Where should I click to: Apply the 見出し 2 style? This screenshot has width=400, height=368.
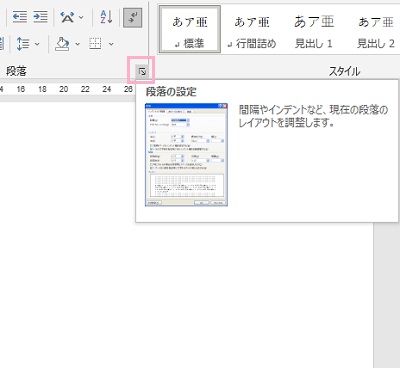(376, 30)
